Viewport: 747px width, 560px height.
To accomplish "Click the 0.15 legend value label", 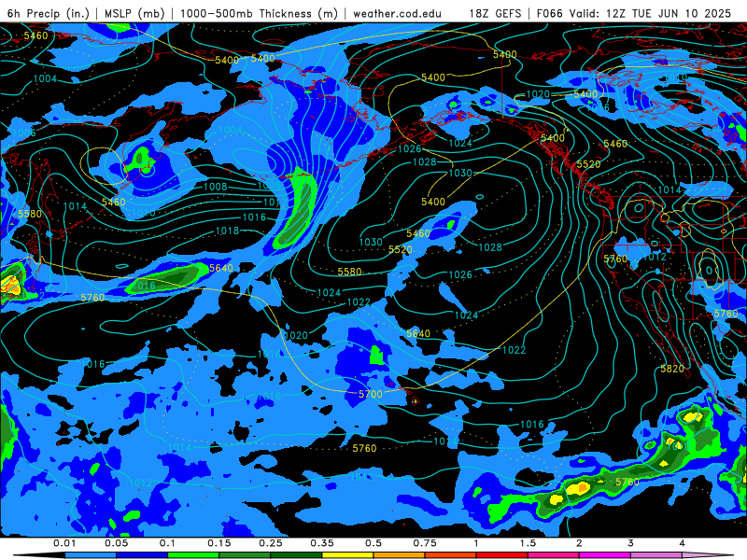I will [x=219, y=543].
